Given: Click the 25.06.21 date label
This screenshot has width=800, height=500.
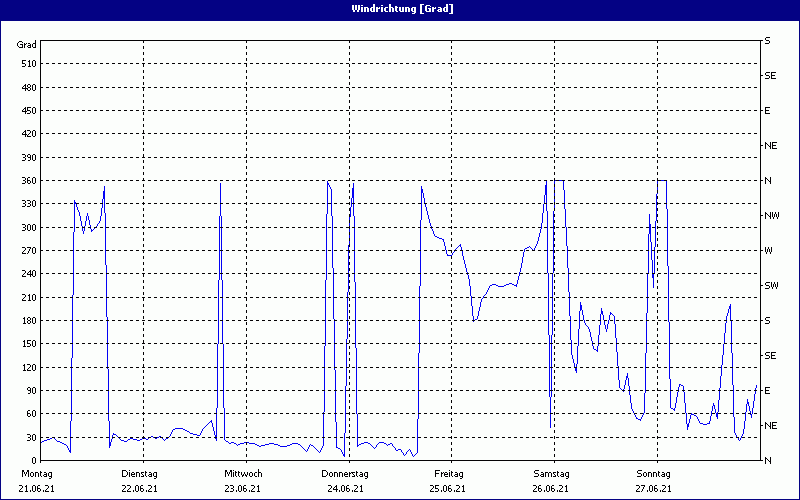Looking at the screenshot, I should point(449,489).
